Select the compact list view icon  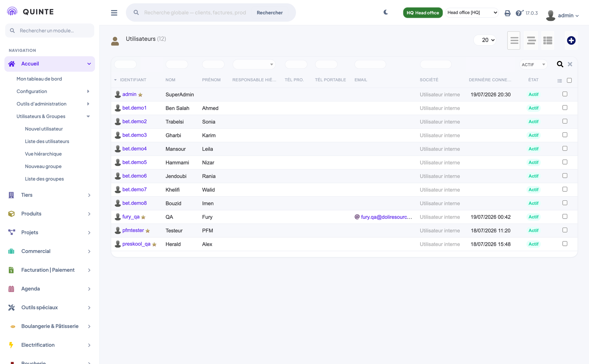click(x=514, y=40)
